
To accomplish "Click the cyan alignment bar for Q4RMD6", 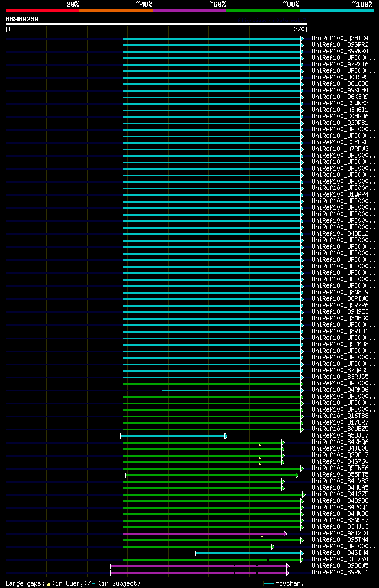I will (232, 390).
